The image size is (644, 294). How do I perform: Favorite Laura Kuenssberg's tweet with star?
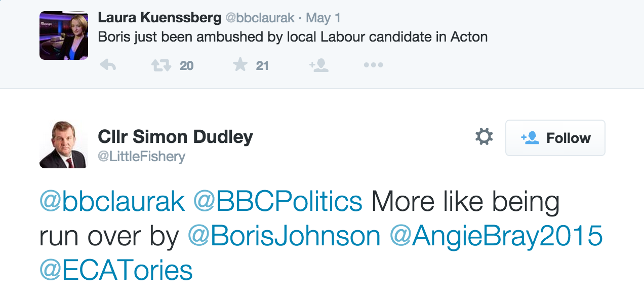239,65
